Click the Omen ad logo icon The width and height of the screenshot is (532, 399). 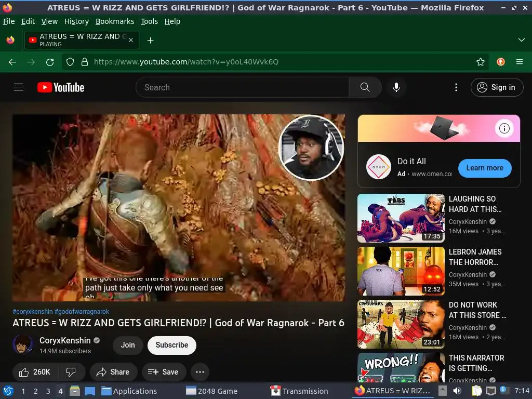tap(379, 167)
